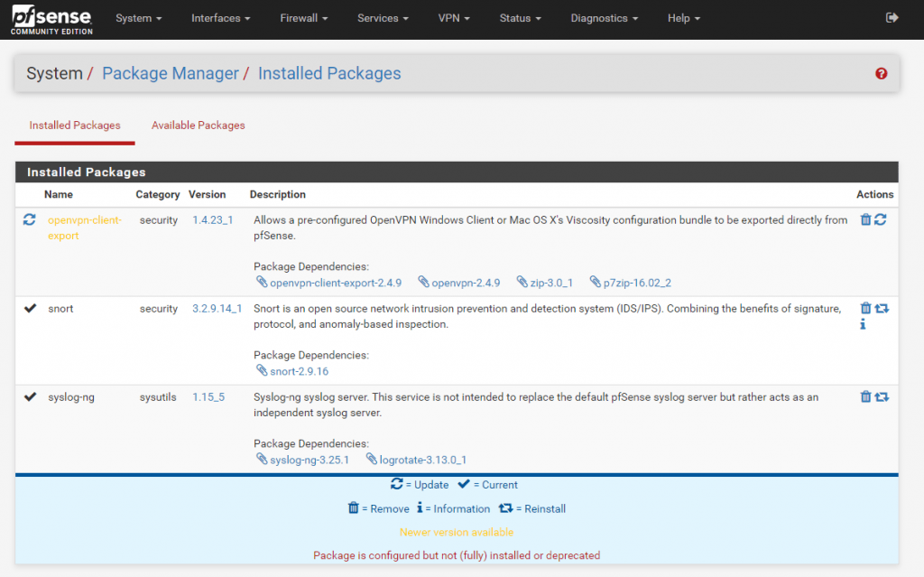Reinstall the syslog-ng package
Viewport: 924px width, 577px height.
882,396
